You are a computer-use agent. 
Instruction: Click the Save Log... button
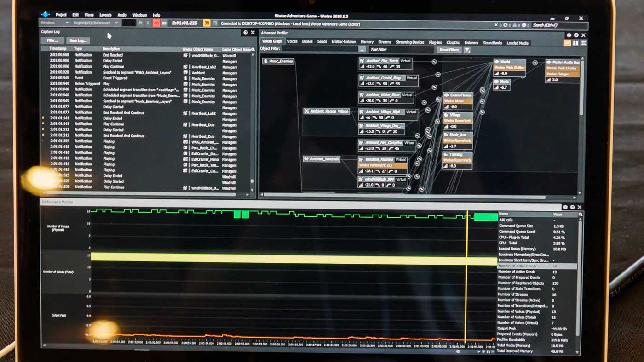pyautogui.click(x=78, y=40)
